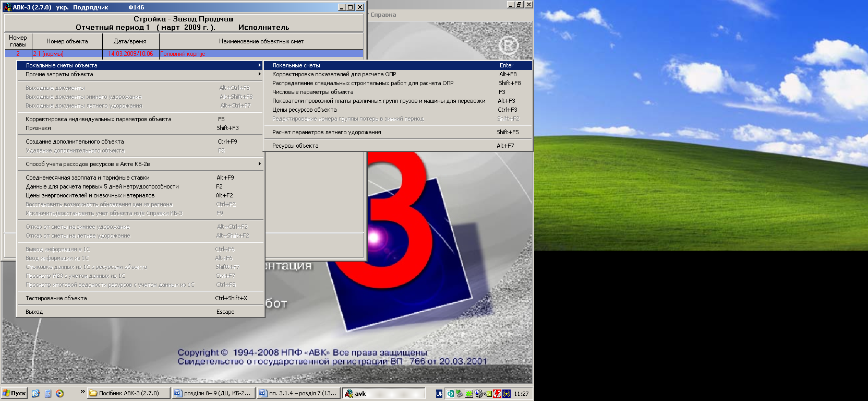Open Данные для расчета первых 5 дней нетрудоспособности

point(140,186)
